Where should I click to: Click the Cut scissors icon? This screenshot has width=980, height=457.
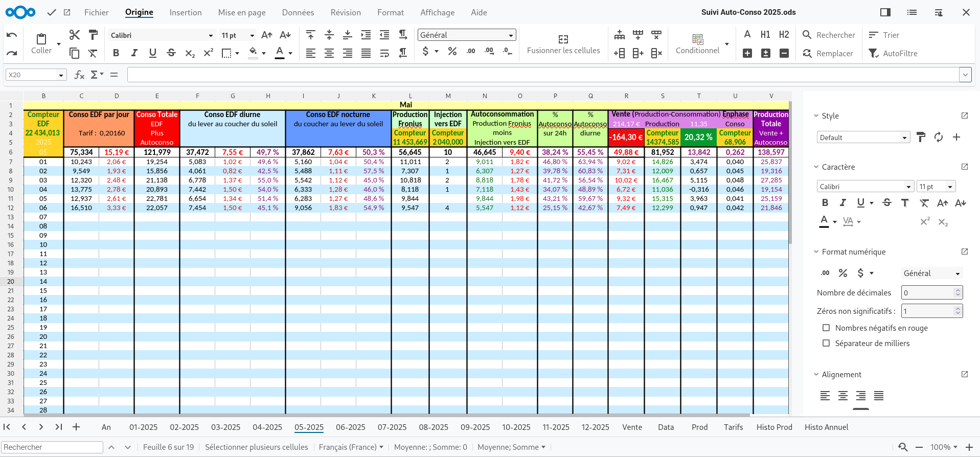click(75, 35)
